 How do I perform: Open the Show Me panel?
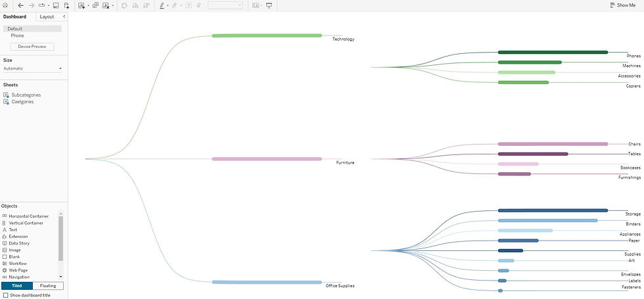(623, 5)
